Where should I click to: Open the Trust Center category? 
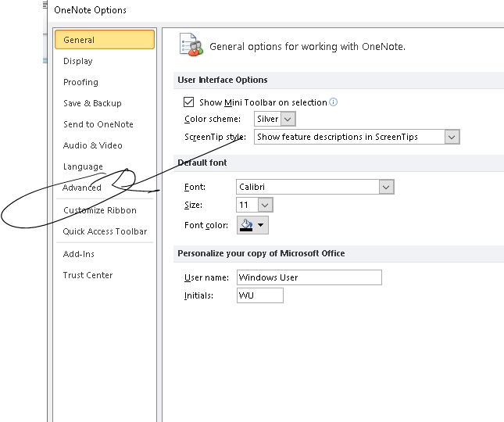coord(88,275)
